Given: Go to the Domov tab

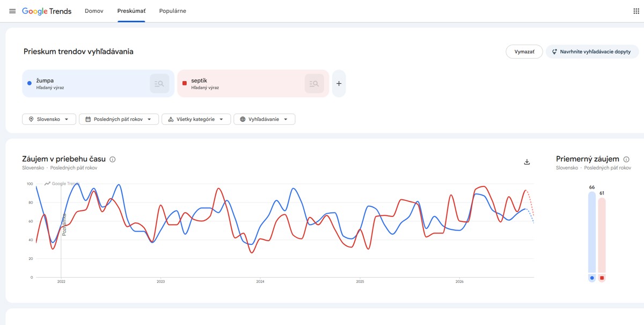Looking at the screenshot, I should (94, 11).
